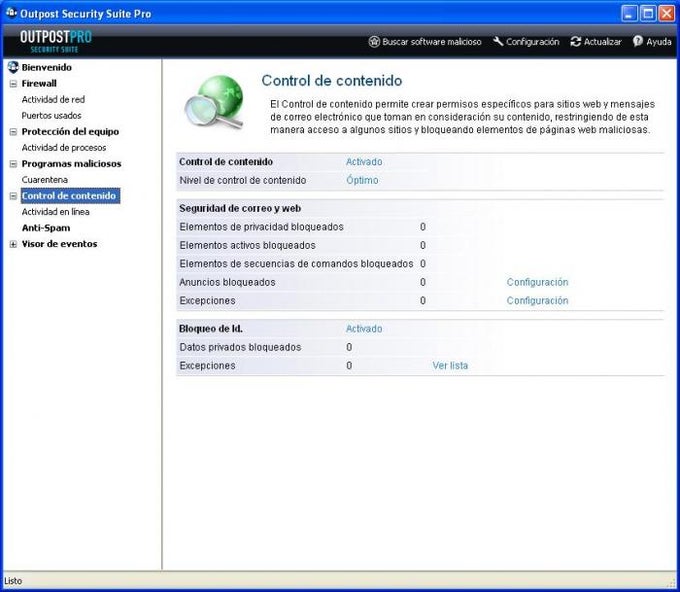Image resolution: width=680 pixels, height=592 pixels.
Task: Open Configuración link for Anuncios bloqueados
Action: coord(537,282)
